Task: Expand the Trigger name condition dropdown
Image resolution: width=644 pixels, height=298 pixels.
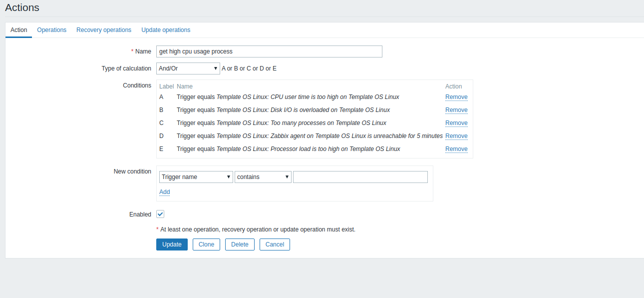Action: click(x=196, y=177)
